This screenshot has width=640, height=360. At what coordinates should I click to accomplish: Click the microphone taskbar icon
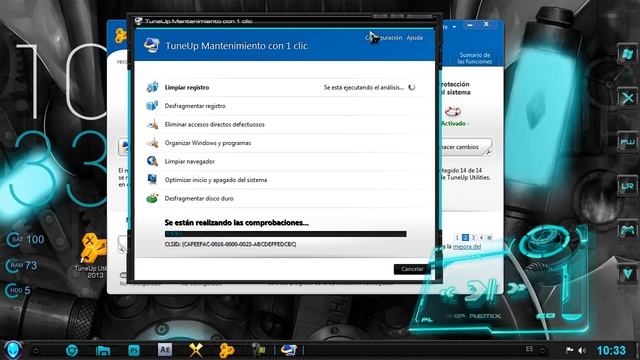tap(258, 350)
